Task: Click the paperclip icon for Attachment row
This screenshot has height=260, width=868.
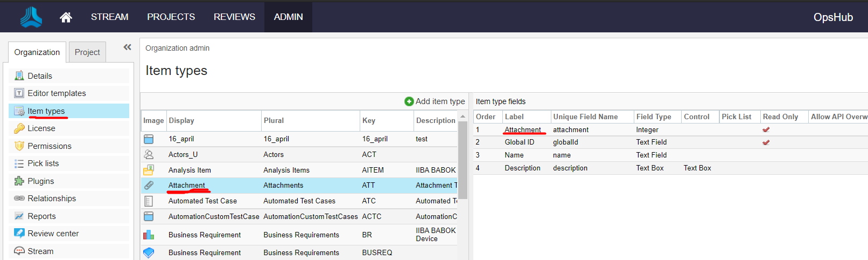Action: coord(149,186)
